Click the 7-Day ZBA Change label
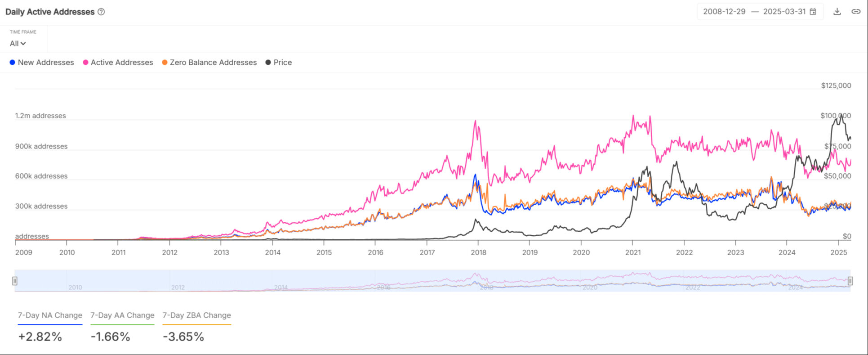Screen dimensions: 868x355 (x=197, y=315)
